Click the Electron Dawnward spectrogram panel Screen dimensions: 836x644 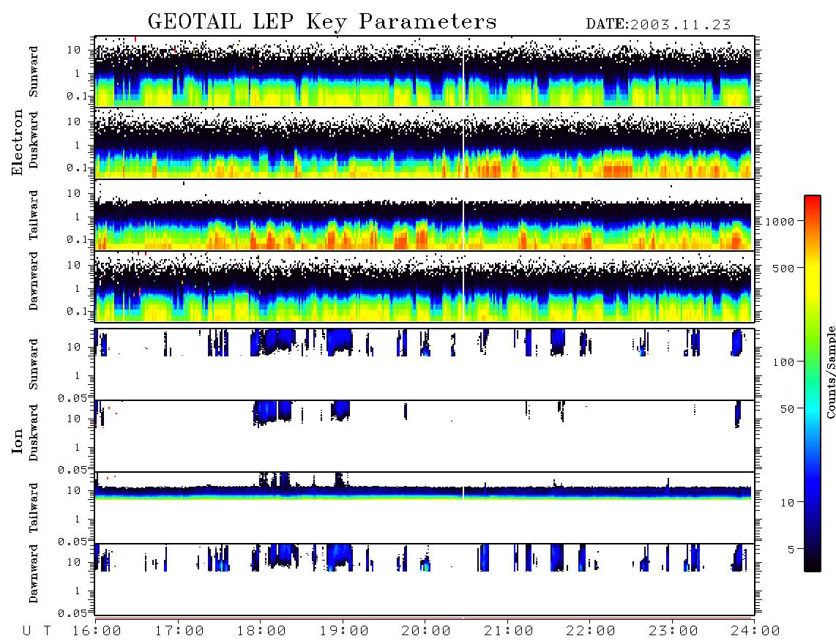tap(425, 286)
